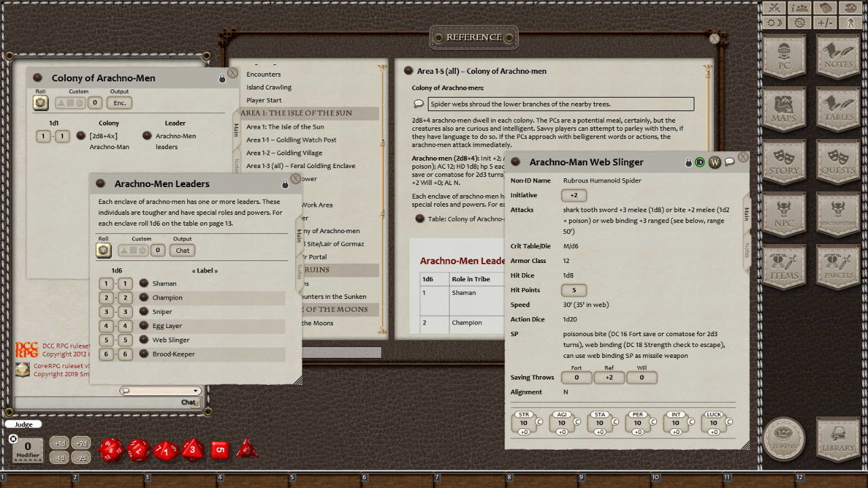This screenshot has height=488, width=868.
Task: Toggle the green ID visibility on Web Slinger sheet
Action: (699, 162)
